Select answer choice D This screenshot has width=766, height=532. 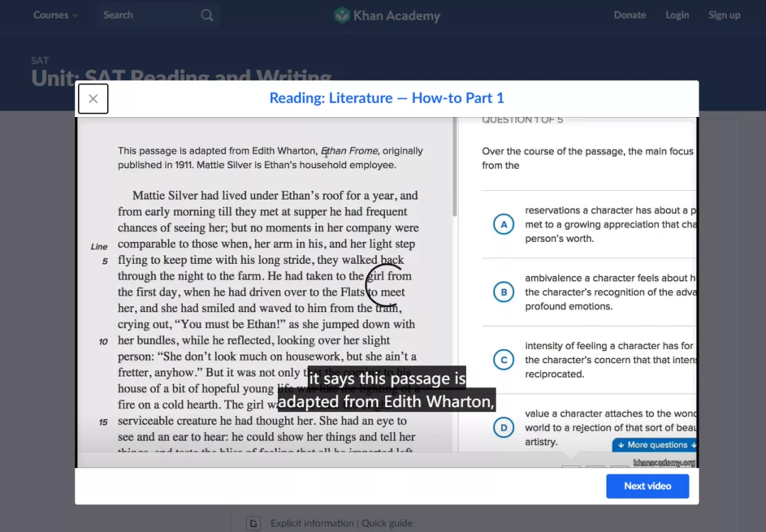(x=503, y=428)
